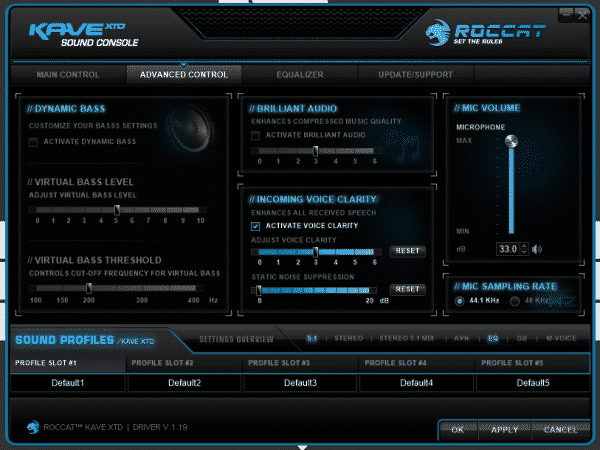Select Profile Slot #3
The height and width of the screenshot is (450, 600).
click(301, 363)
